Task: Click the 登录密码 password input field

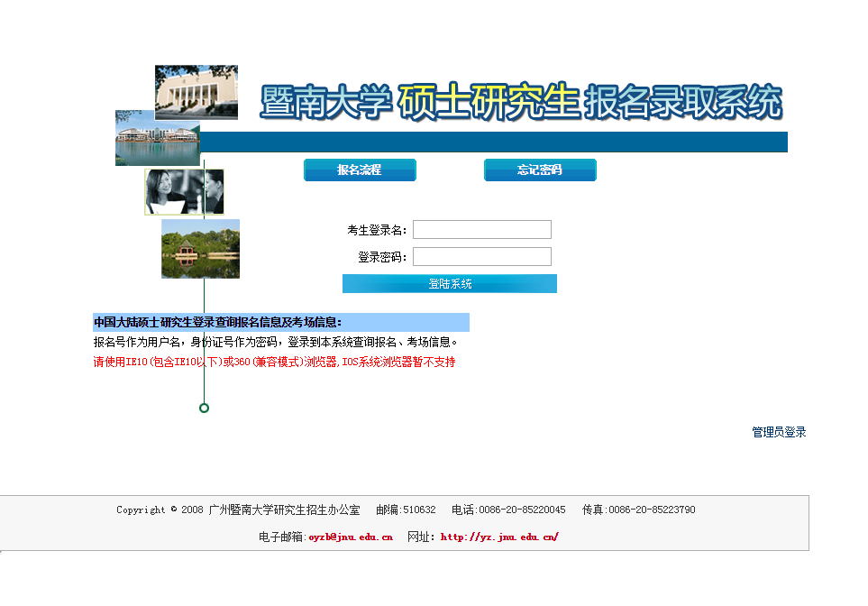Action: pos(481,256)
